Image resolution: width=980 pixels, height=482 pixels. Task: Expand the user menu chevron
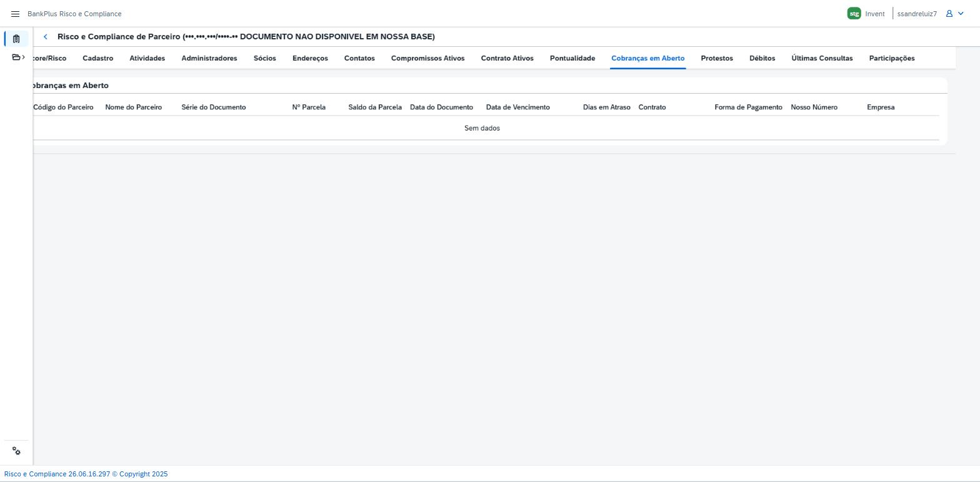coord(961,14)
